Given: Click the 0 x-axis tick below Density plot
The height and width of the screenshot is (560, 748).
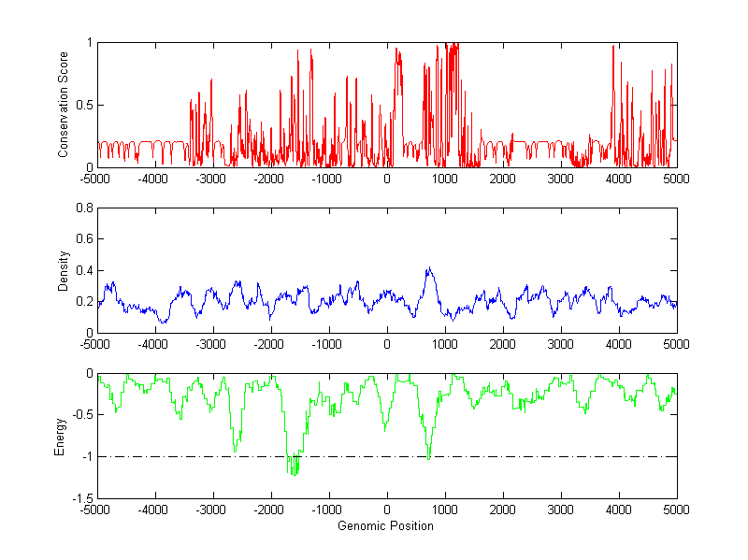Looking at the screenshot, I should (x=387, y=345).
